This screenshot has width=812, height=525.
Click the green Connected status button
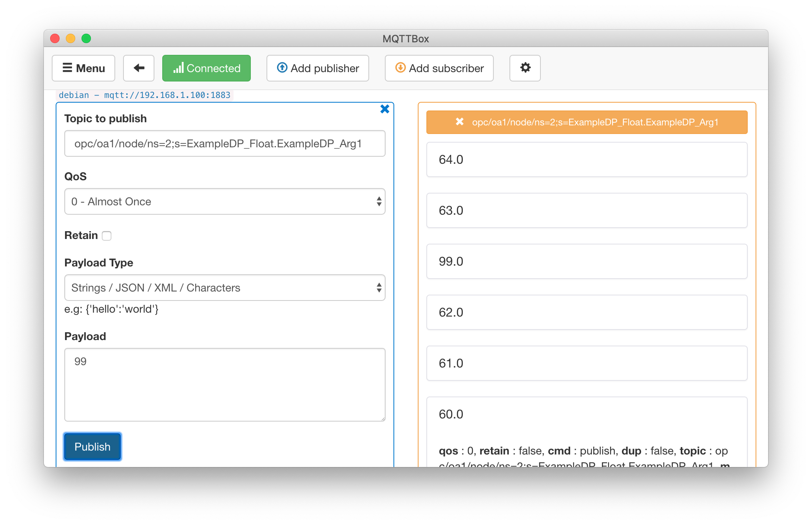[207, 68]
